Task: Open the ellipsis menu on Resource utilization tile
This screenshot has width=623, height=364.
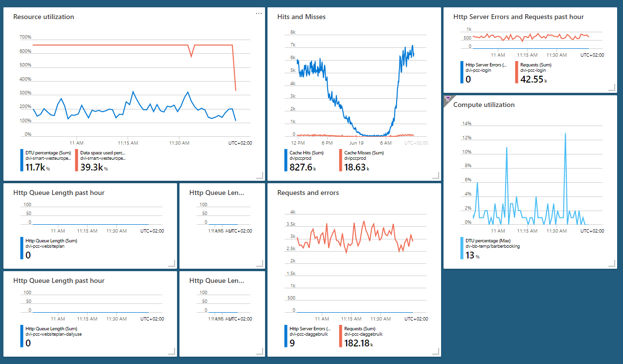Action: pyautogui.click(x=259, y=13)
